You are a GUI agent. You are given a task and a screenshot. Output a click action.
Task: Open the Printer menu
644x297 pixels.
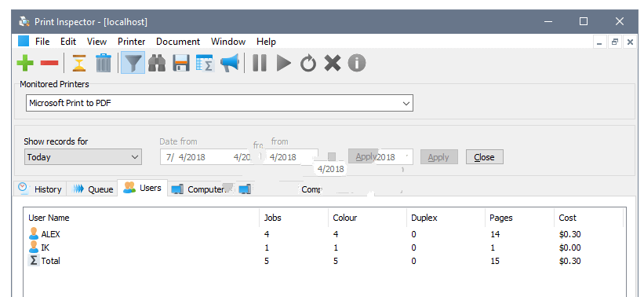tap(132, 42)
